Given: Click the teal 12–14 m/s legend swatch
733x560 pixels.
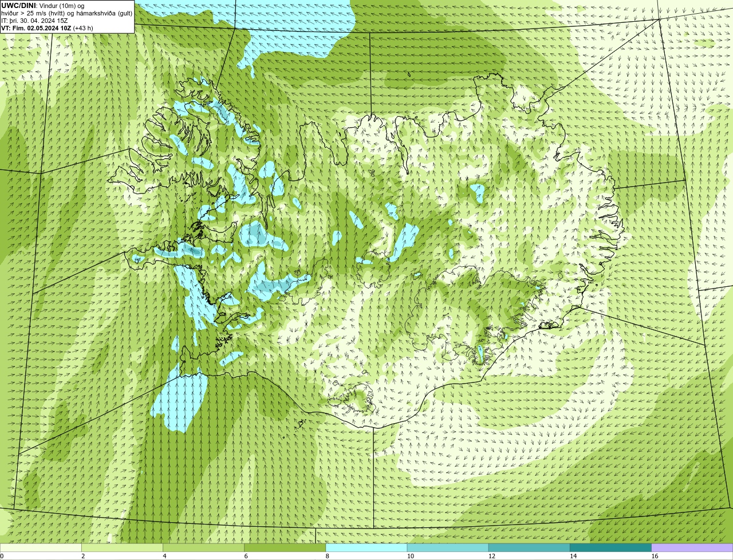Looking at the screenshot, I should 529,547.
